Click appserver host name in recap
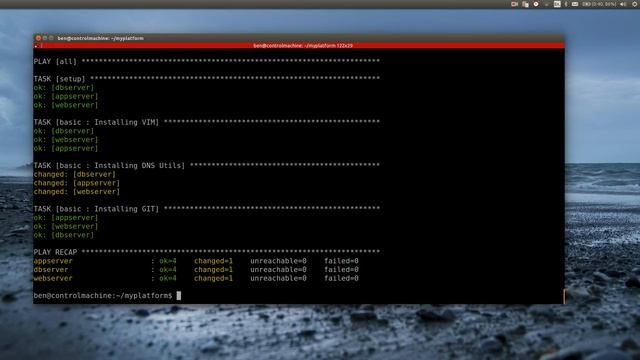This screenshot has width=640, height=360. coord(53,261)
